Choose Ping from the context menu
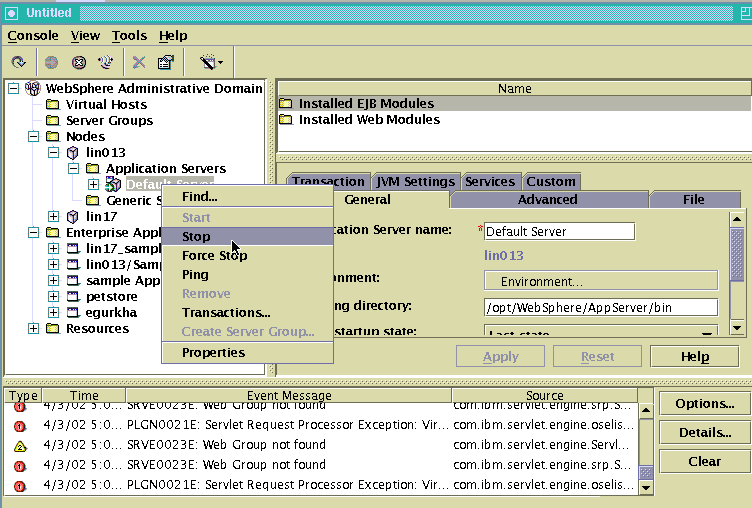The image size is (752, 508). click(x=247, y=275)
